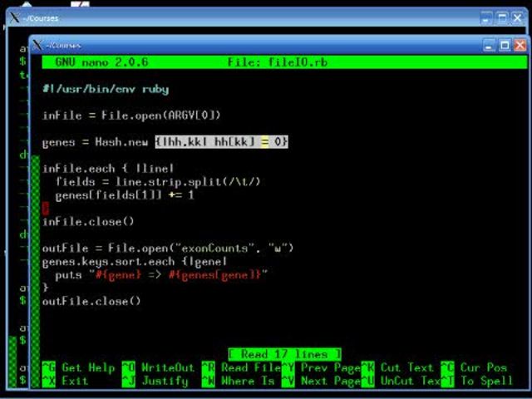The image size is (532, 399).
Task: Click the ^W Where Is shortcut
Action: pos(238,381)
